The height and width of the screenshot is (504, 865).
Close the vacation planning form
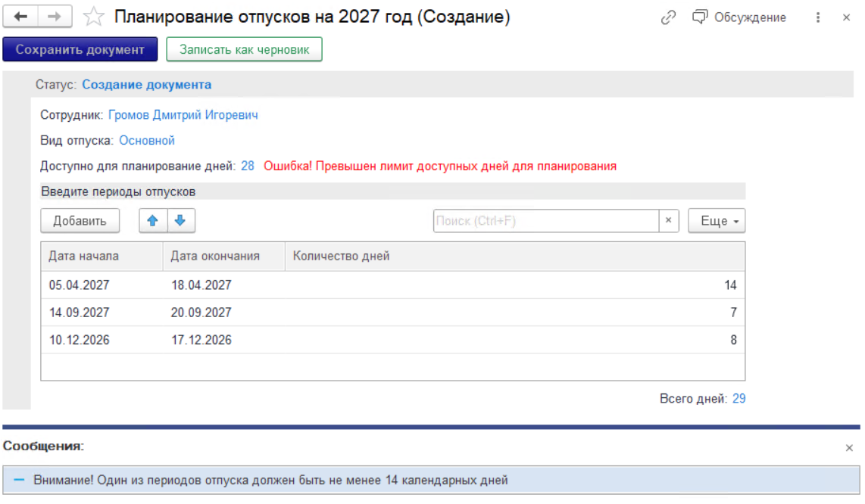coord(846,17)
